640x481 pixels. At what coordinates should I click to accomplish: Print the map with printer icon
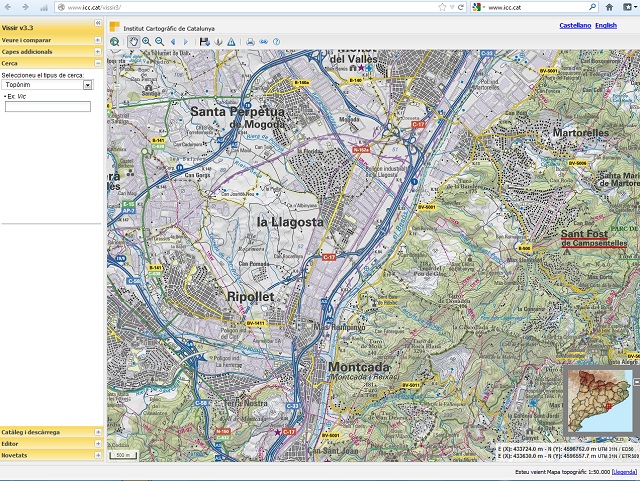pos(249,42)
